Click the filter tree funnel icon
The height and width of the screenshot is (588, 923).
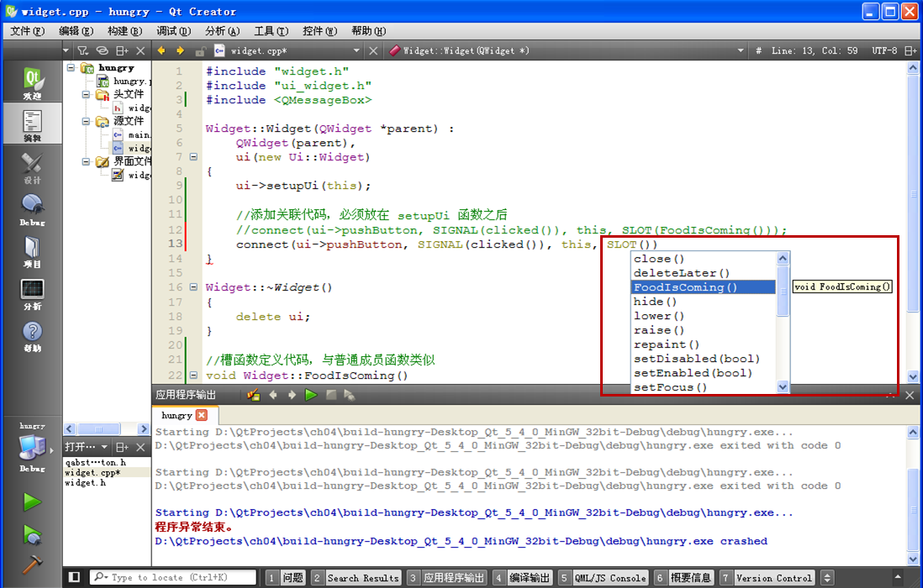83,50
